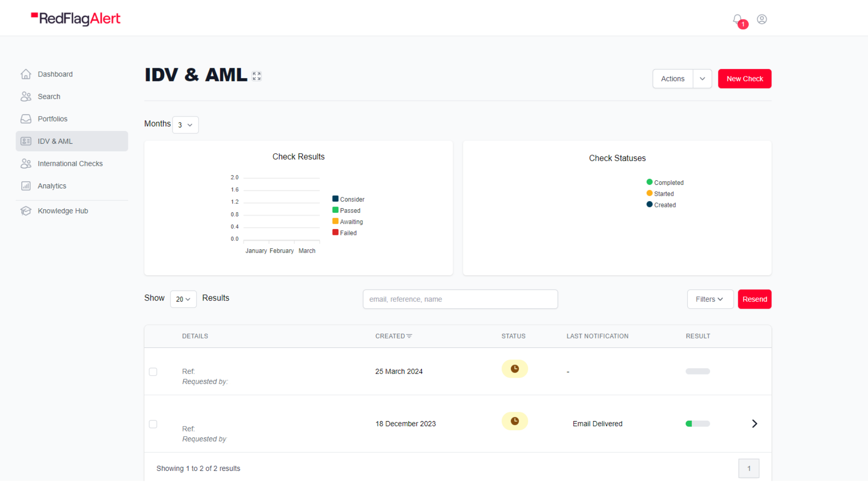Screen dimensions: 868x488
Task: Click the Knowledge Hub graduation cap icon
Action: point(26,211)
